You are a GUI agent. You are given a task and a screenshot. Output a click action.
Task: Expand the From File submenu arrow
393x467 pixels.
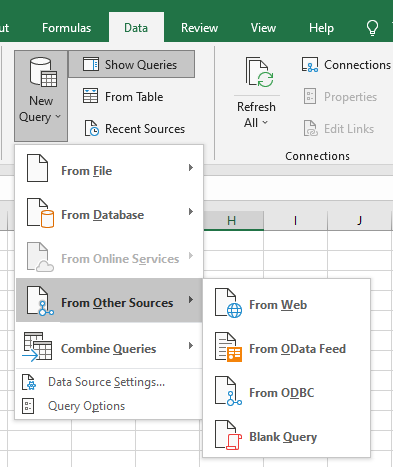191,167
